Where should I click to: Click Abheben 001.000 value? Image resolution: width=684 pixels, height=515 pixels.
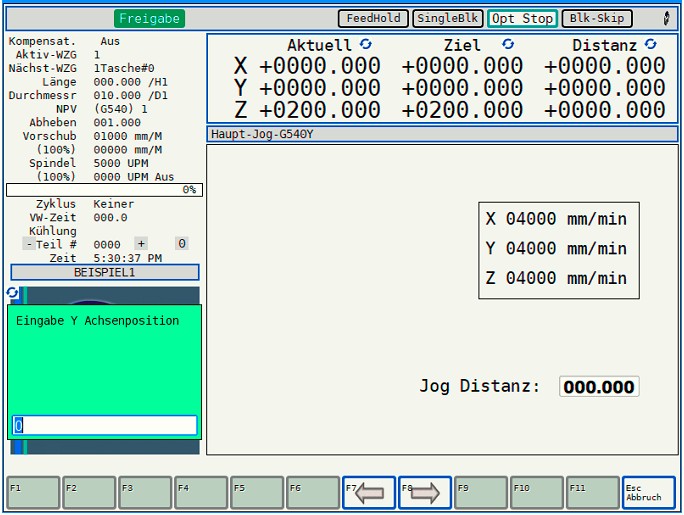click(x=117, y=123)
